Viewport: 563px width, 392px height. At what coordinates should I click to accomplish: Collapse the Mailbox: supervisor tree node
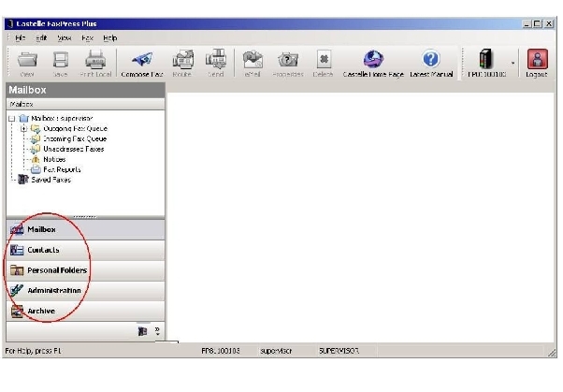[11, 119]
